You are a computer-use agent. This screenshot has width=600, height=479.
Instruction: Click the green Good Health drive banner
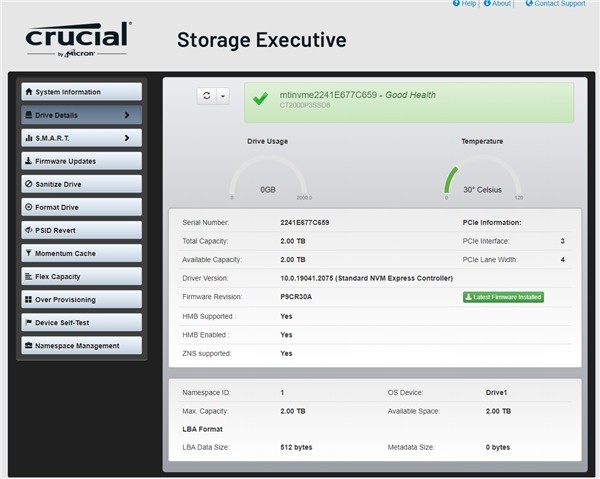[409, 103]
